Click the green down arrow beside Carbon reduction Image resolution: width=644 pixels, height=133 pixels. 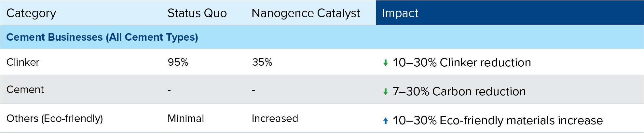click(x=385, y=92)
